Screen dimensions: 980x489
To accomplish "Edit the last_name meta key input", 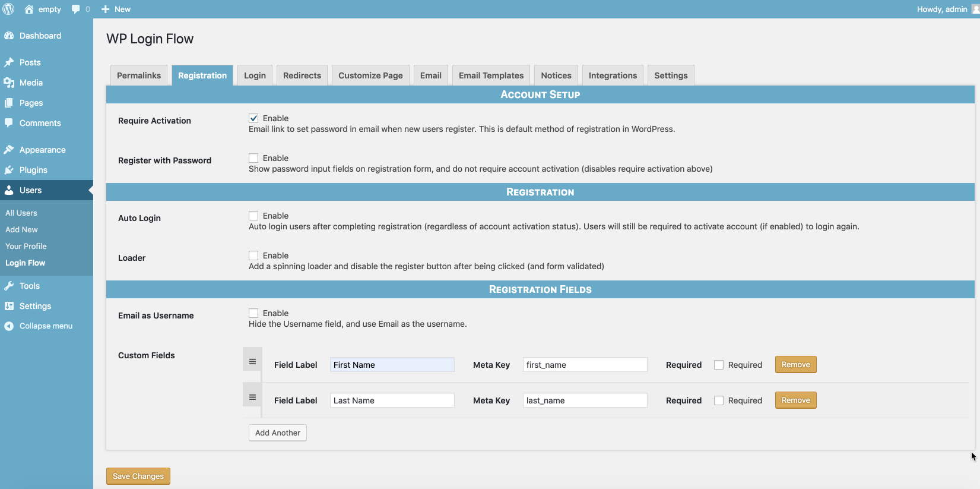I will coord(585,400).
